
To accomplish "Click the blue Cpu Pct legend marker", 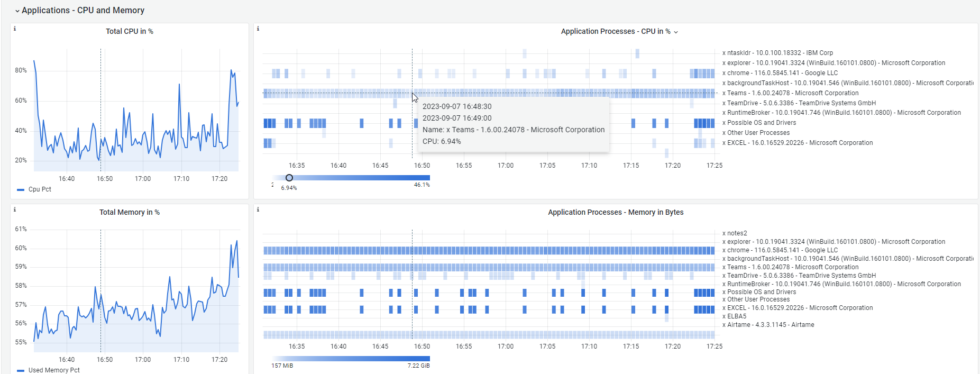I will [21, 189].
